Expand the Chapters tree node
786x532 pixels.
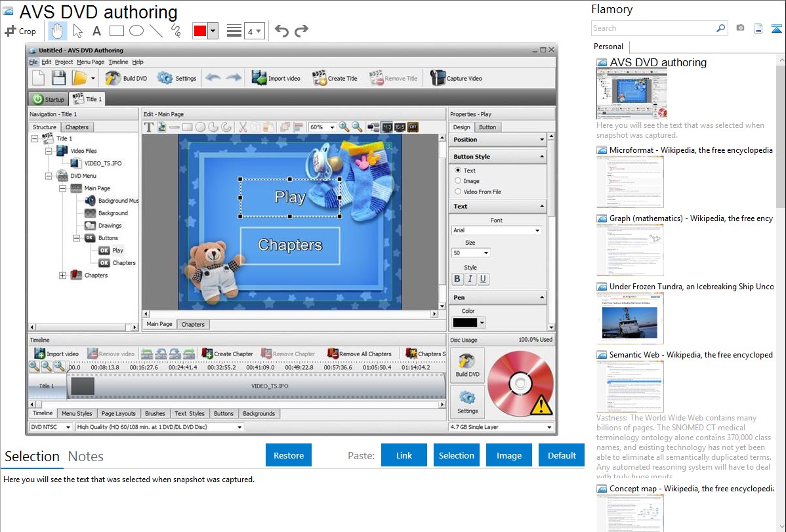pos(62,276)
